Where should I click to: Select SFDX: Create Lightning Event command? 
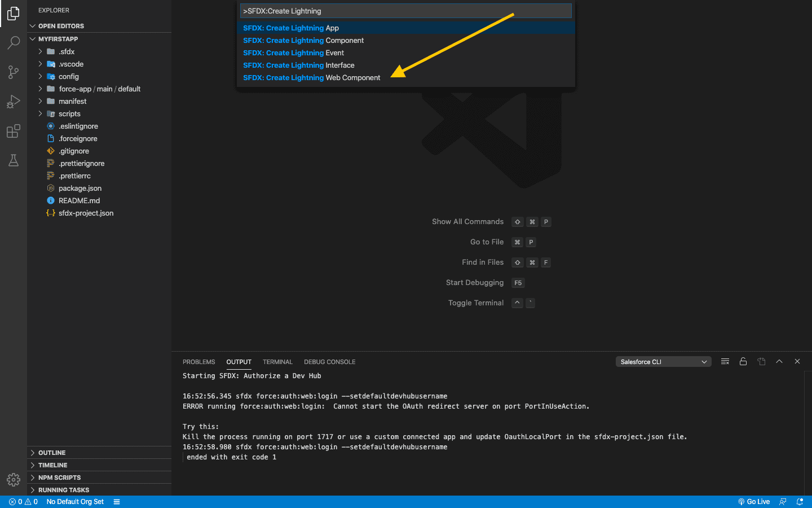pyautogui.click(x=406, y=52)
